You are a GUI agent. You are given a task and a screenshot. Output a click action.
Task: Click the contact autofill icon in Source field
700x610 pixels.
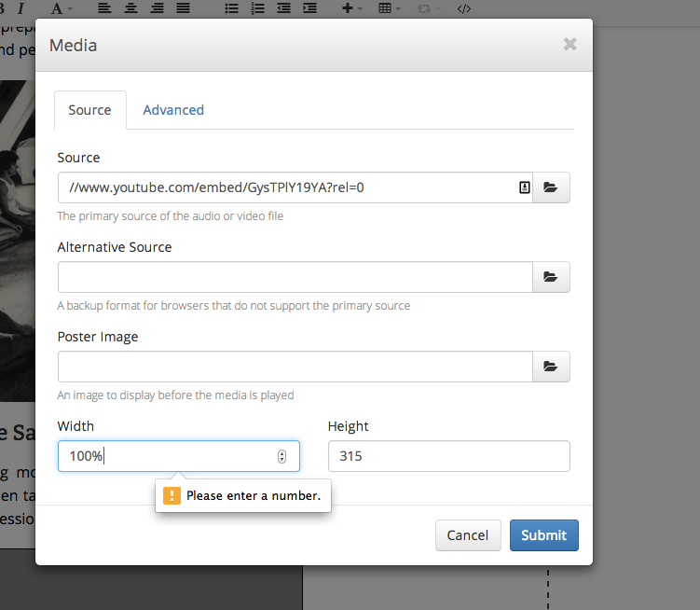(524, 187)
